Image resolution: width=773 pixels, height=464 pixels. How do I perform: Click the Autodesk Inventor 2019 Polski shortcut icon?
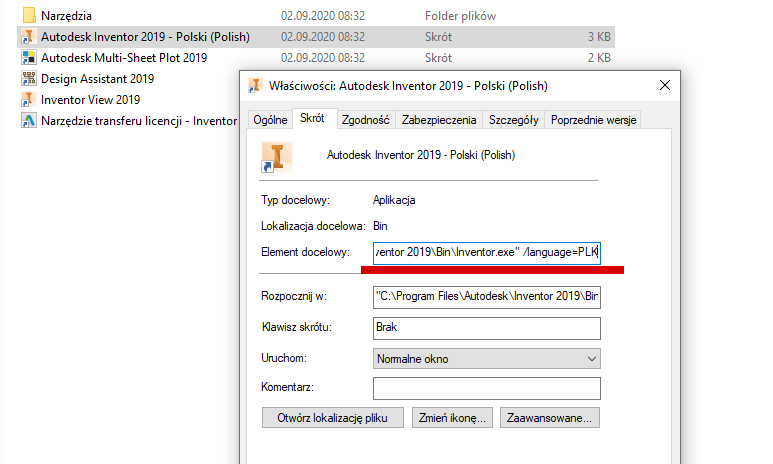click(x=29, y=36)
